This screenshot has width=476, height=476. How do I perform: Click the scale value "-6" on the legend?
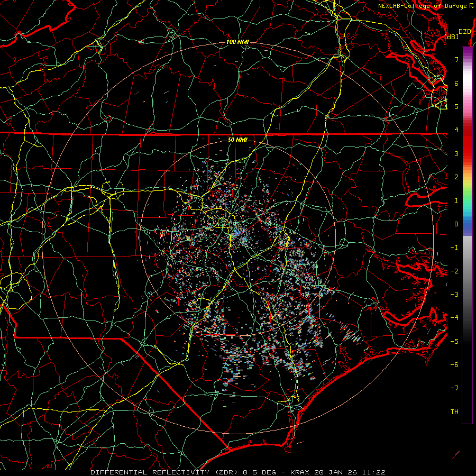454,365
